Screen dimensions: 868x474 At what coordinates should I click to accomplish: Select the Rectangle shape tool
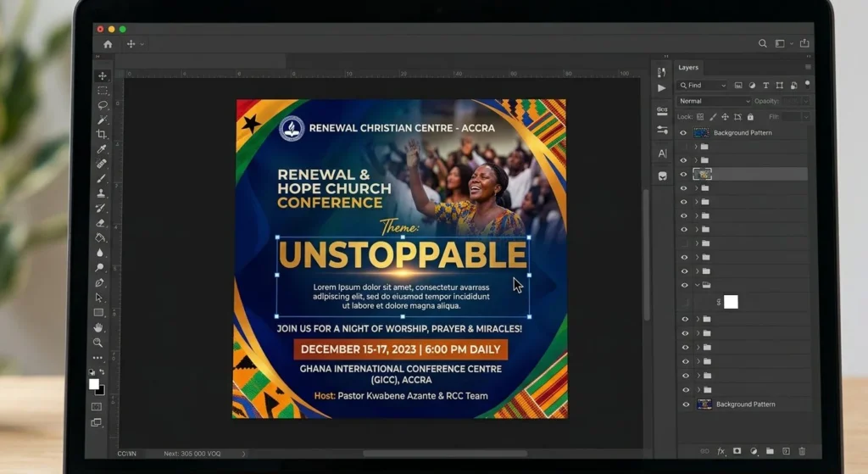98,313
